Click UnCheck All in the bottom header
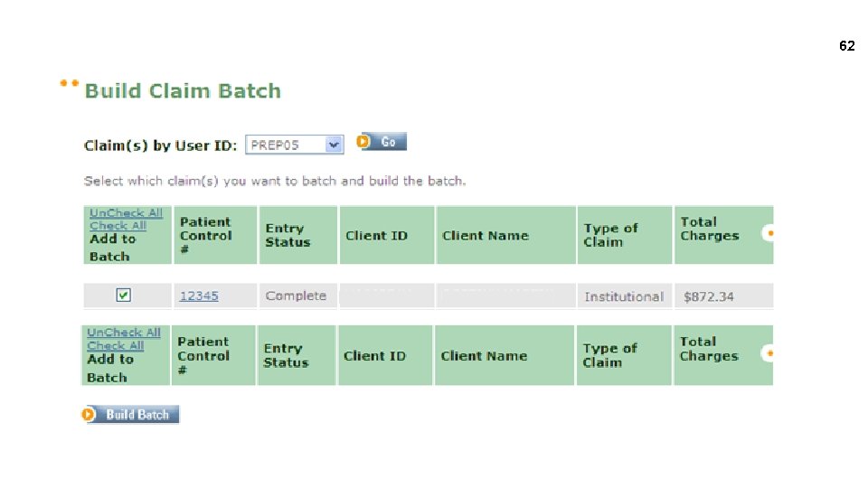868x488 pixels. [x=124, y=333]
